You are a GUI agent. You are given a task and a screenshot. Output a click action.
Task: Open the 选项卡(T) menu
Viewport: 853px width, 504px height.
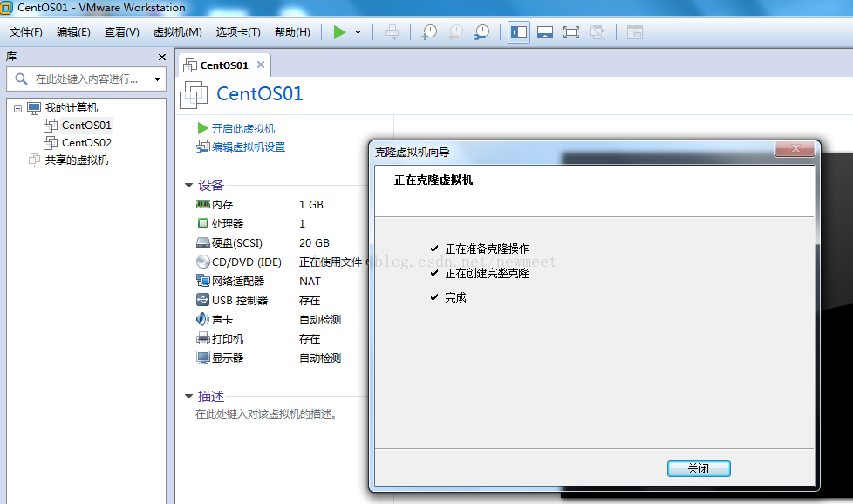coord(238,32)
